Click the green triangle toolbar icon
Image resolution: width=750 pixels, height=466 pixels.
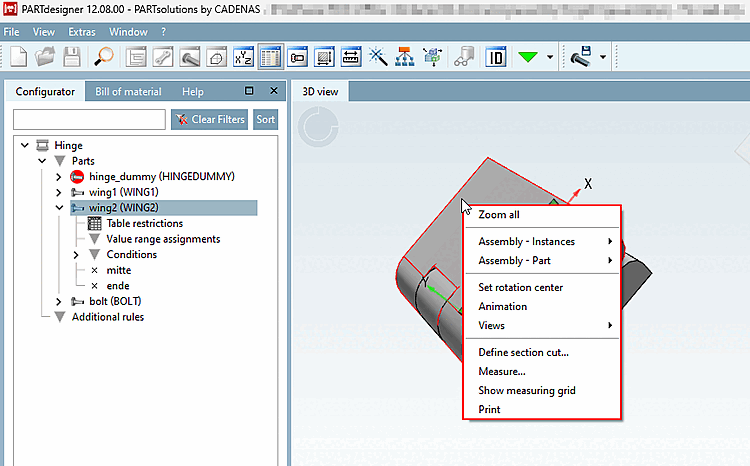pyautogui.click(x=528, y=57)
